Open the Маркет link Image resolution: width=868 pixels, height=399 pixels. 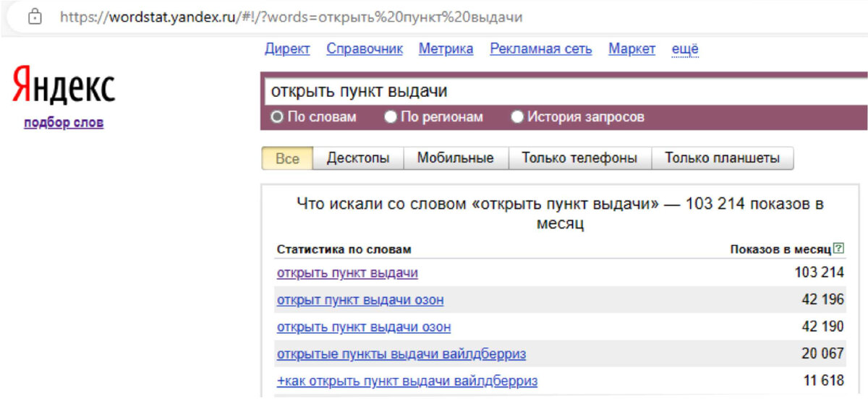632,49
